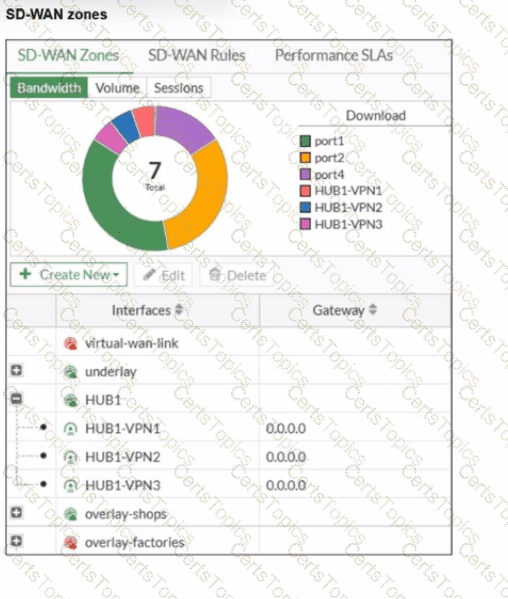Expand the underlay zone row
This screenshot has width=508, height=599.
16,370
